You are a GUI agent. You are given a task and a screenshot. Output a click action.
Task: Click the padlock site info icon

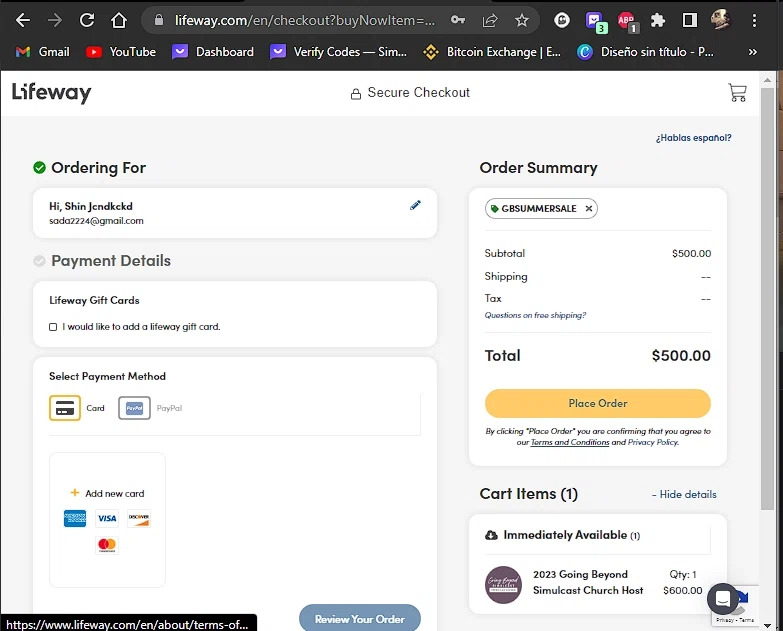159,20
